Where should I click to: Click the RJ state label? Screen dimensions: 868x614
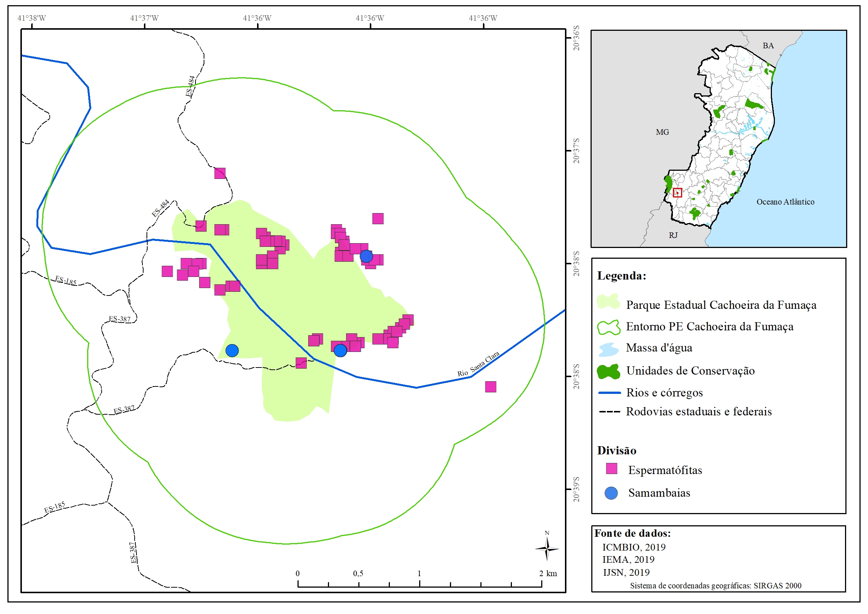coord(673,235)
